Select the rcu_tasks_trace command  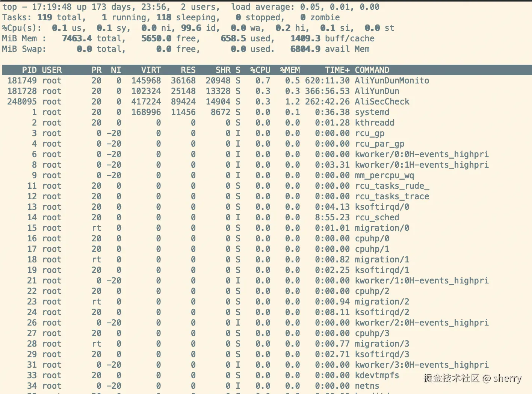(392, 196)
